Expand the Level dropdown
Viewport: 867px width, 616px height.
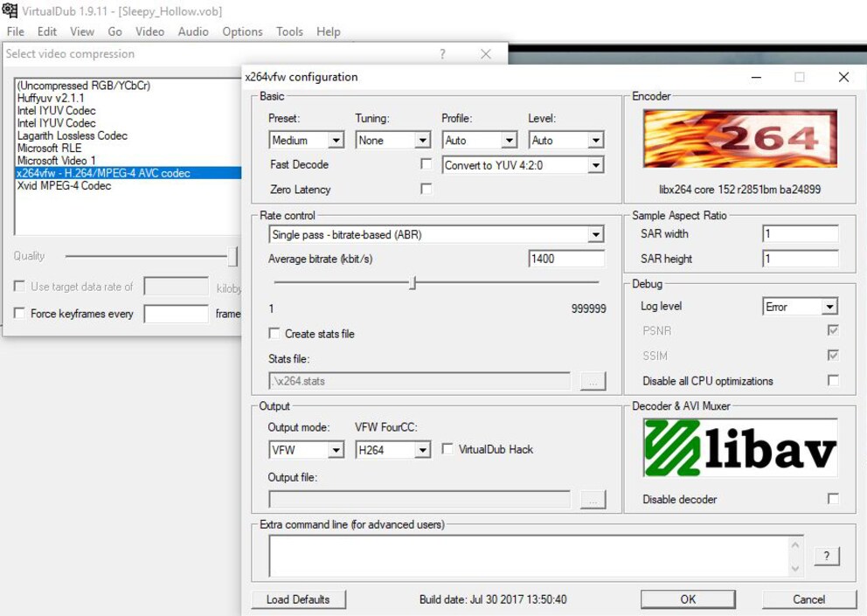point(566,140)
